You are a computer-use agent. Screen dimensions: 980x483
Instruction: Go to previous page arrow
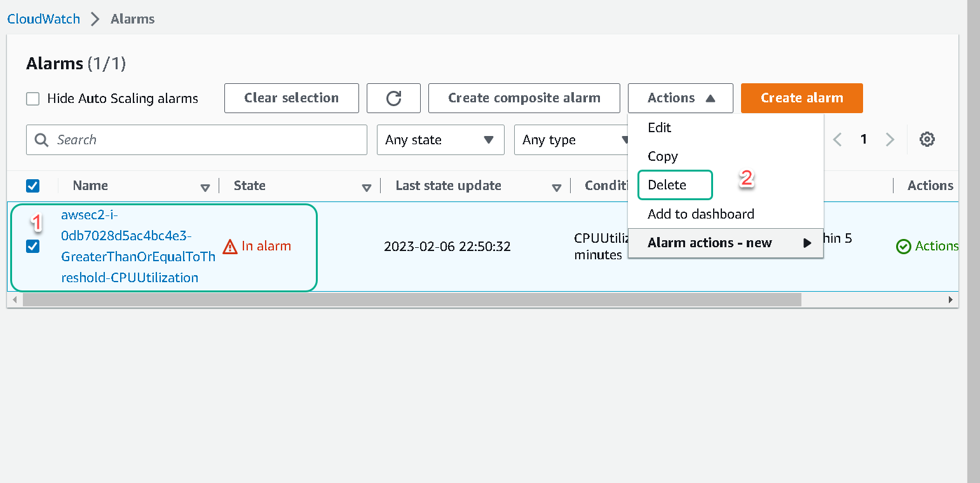click(838, 140)
